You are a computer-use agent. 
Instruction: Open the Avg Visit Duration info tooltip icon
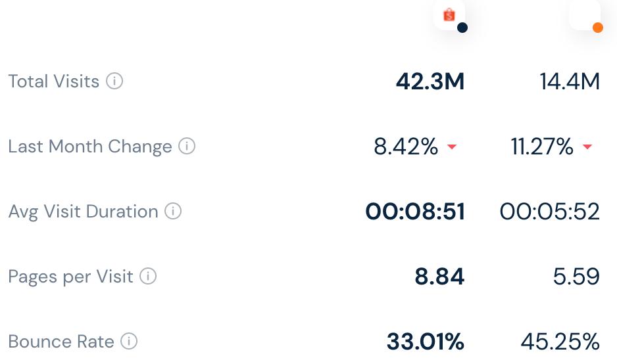point(173,212)
